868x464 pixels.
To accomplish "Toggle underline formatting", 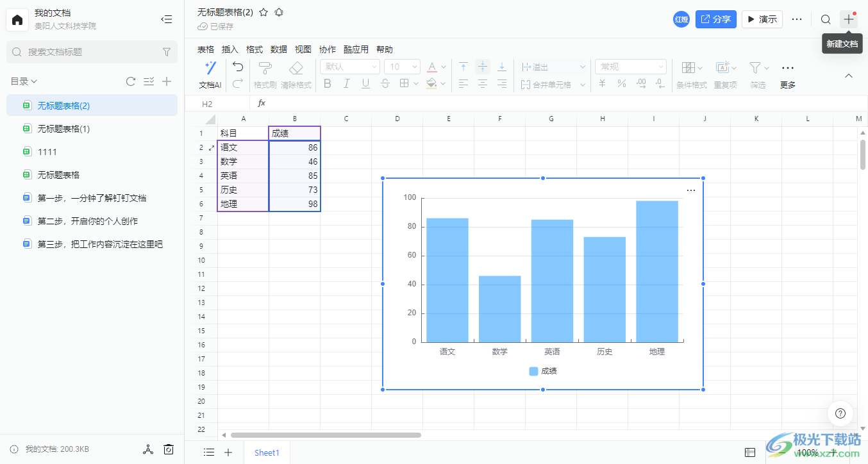I will tap(365, 83).
